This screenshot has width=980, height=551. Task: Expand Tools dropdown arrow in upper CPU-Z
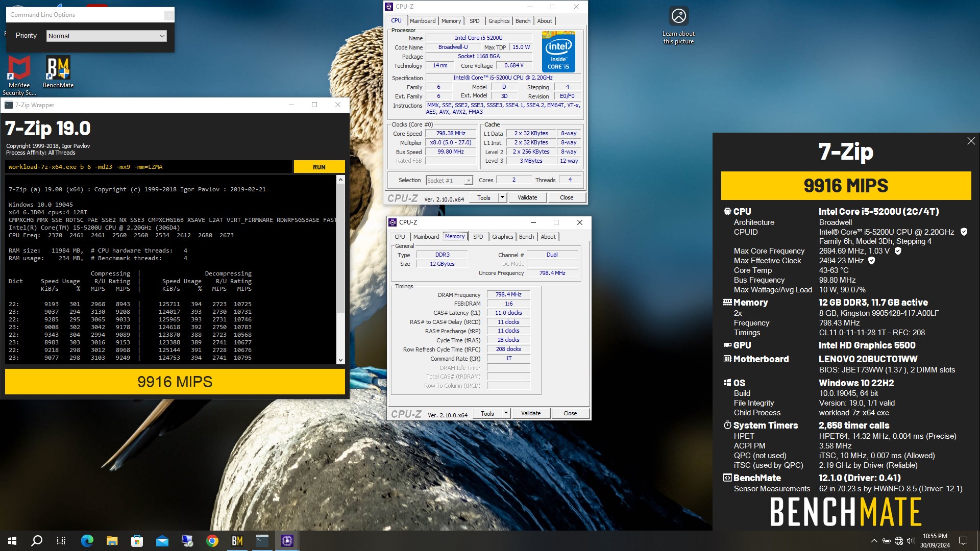(502, 197)
